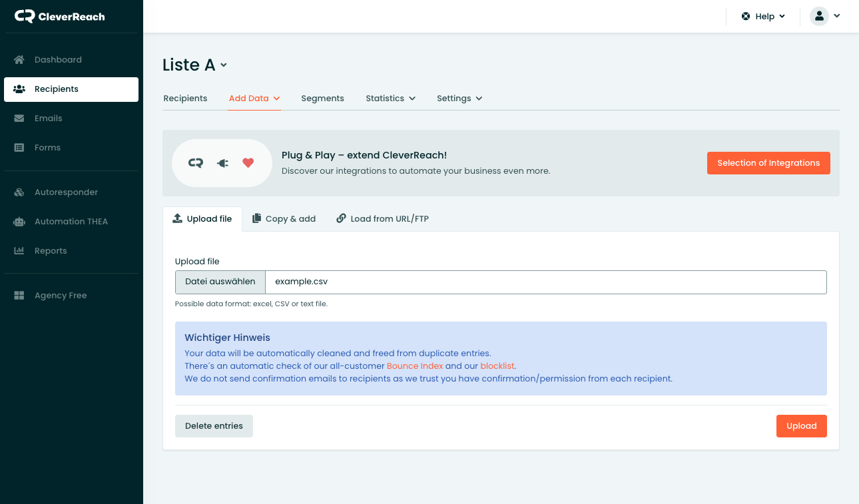
Task: Open Forms in the sidebar
Action: (71, 147)
